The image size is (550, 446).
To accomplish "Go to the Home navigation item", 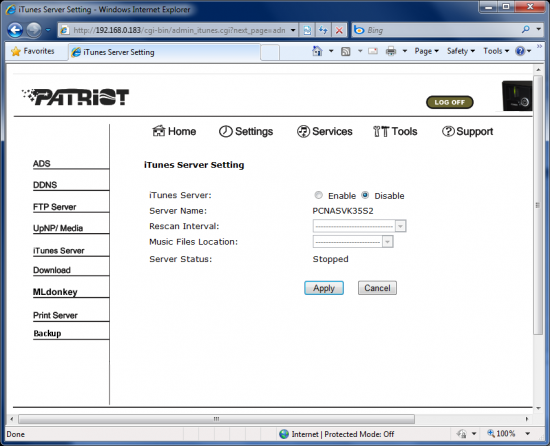I will (174, 131).
